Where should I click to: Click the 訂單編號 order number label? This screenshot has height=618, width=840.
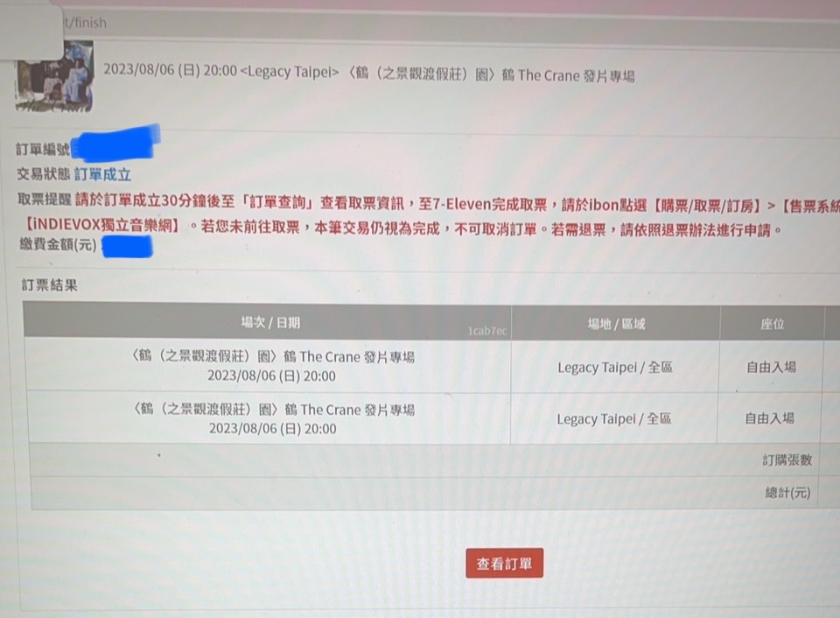(43, 149)
